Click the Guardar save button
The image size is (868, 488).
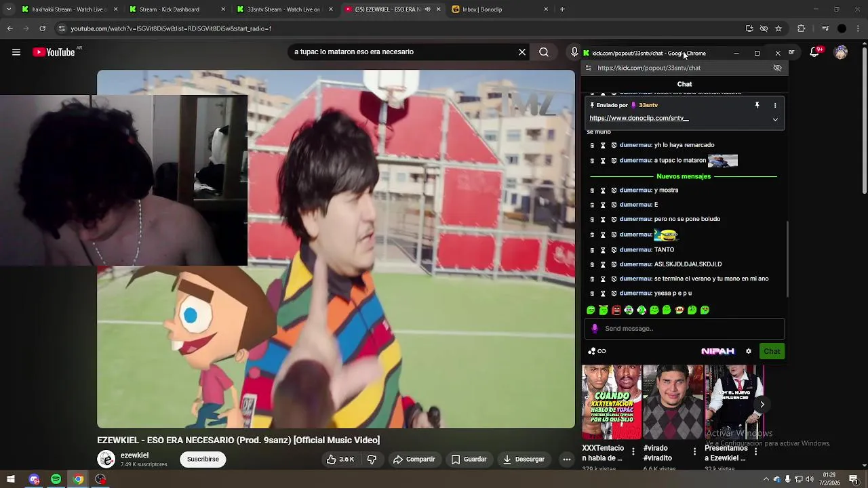click(x=469, y=460)
